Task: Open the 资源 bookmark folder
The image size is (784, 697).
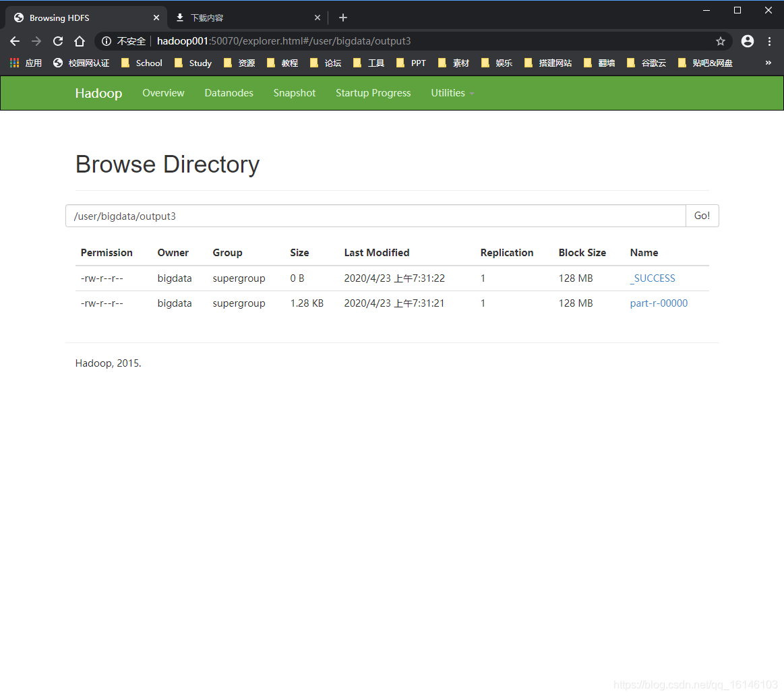Action: [x=239, y=63]
